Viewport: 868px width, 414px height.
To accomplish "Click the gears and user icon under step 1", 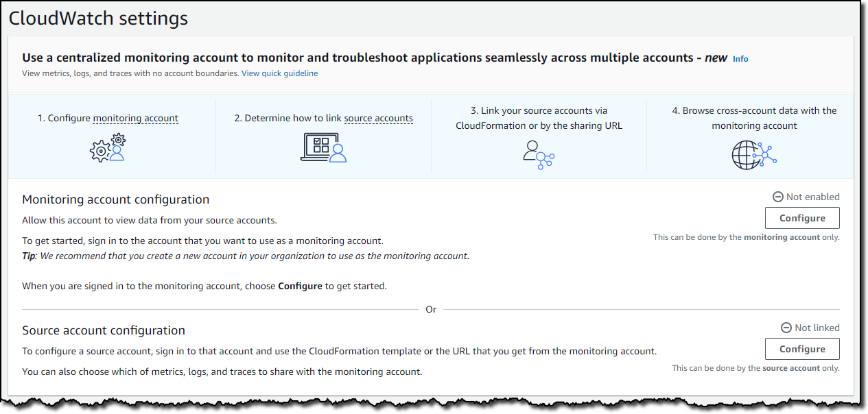I will click(108, 147).
